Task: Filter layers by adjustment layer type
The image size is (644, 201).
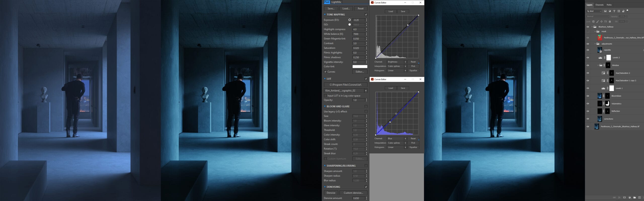Action: pyautogui.click(x=610, y=11)
